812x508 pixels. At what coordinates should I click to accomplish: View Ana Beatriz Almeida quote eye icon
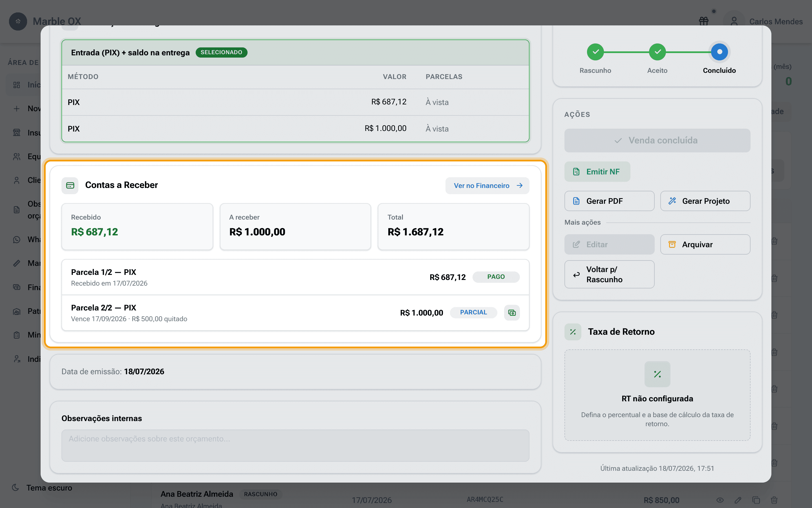click(x=720, y=500)
